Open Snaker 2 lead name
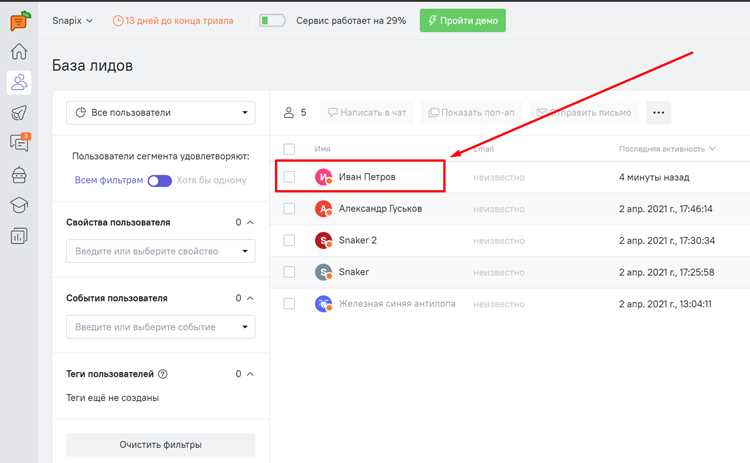Image resolution: width=750 pixels, height=463 pixels. [357, 240]
